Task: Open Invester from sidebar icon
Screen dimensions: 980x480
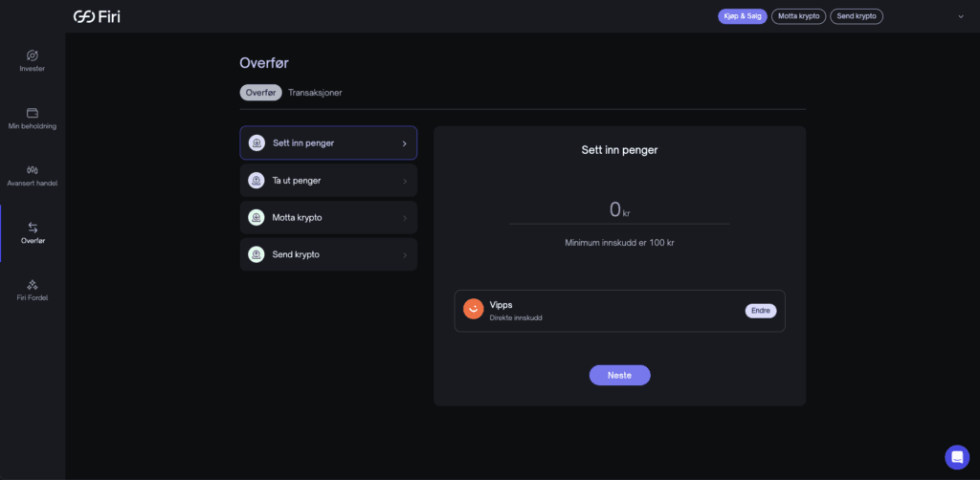Action: pyautogui.click(x=33, y=55)
